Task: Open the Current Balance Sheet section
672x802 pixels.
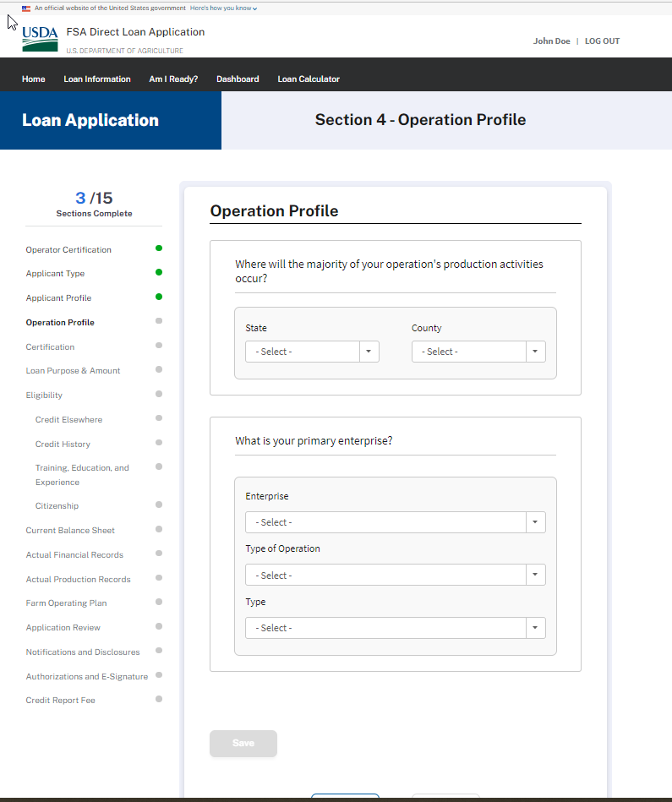Action: click(70, 531)
